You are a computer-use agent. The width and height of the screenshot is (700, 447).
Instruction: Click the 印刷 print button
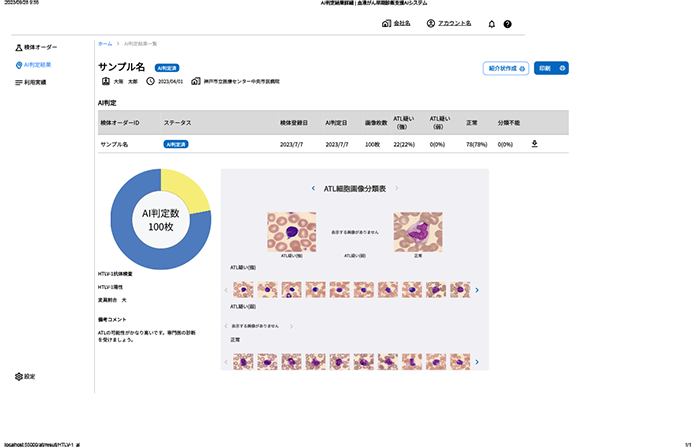[x=551, y=68]
